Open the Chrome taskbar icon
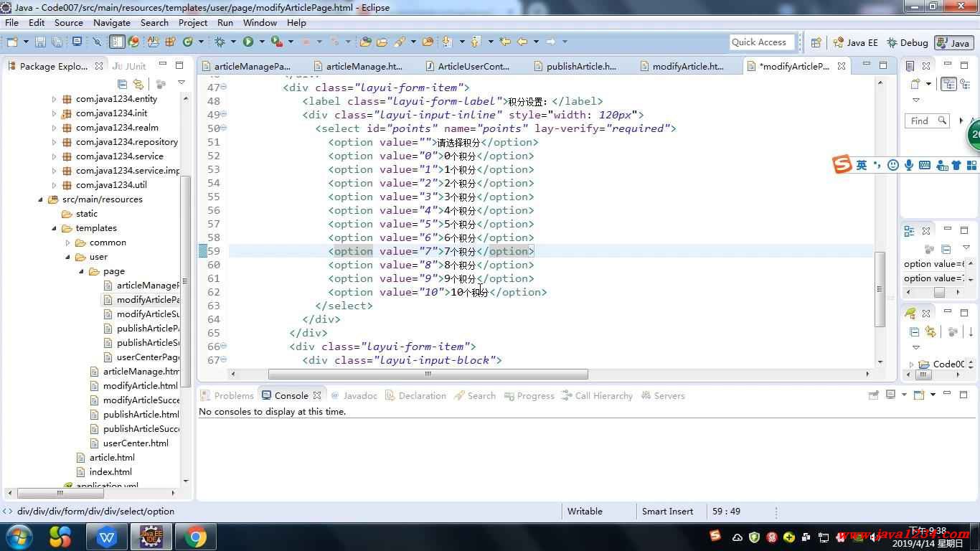980x551 pixels. tap(194, 537)
